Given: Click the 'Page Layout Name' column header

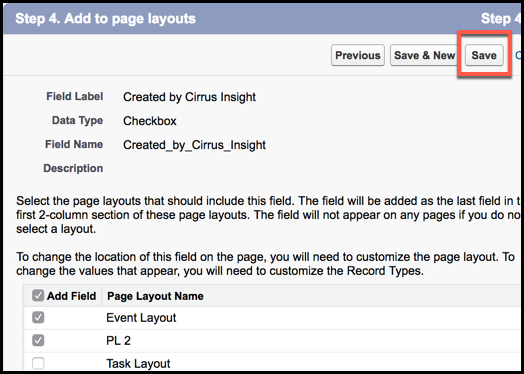Looking at the screenshot, I should pos(155,296).
